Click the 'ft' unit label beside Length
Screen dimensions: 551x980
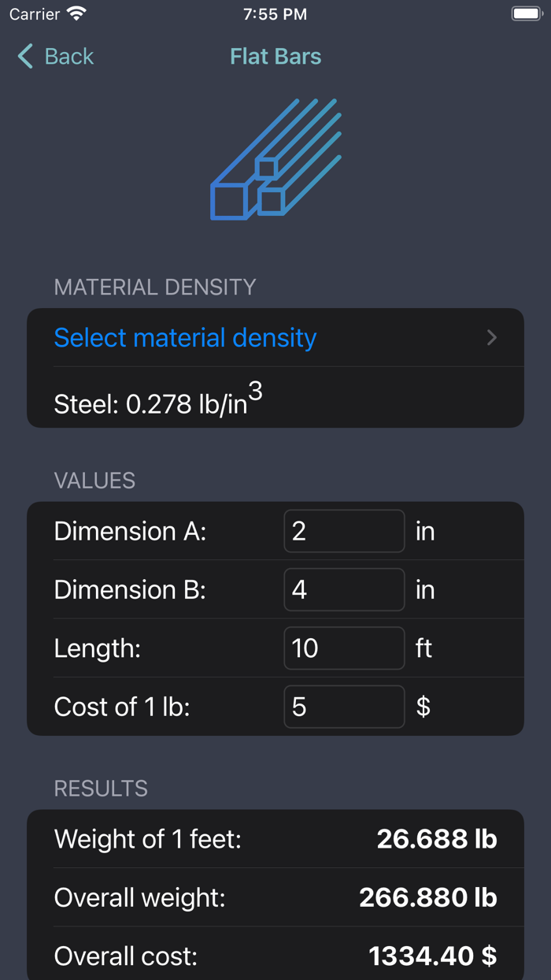(x=423, y=648)
